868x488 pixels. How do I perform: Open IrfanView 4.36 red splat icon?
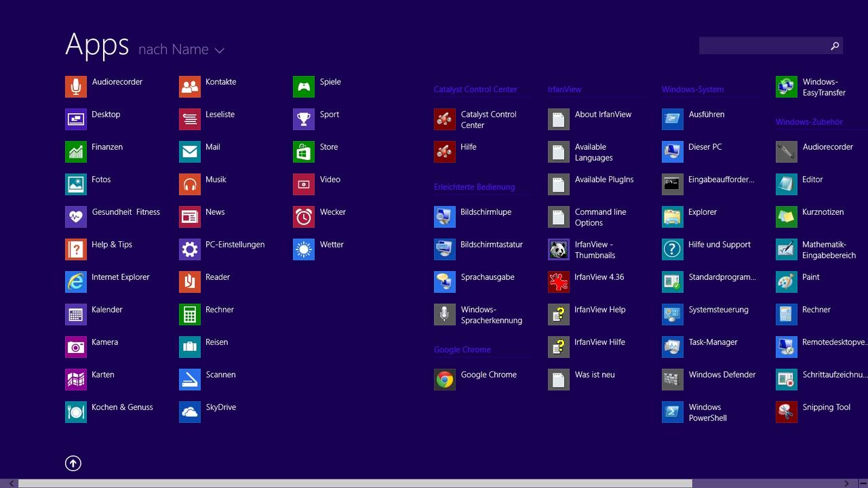tap(559, 282)
